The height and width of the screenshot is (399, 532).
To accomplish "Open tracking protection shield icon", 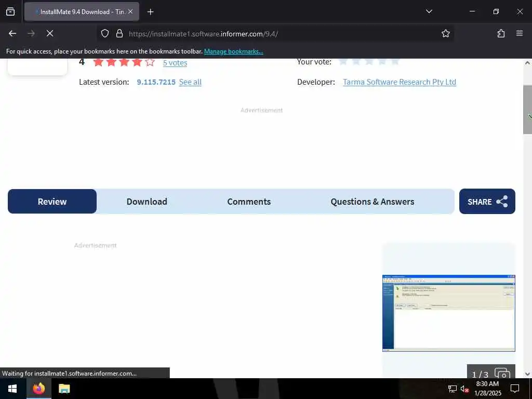I will [105, 33].
